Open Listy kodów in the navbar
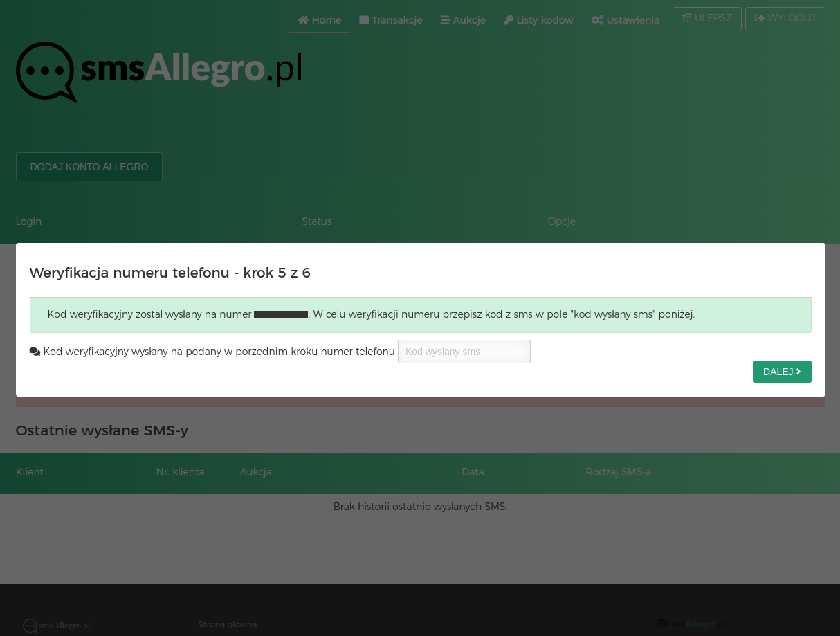The width and height of the screenshot is (840, 636). (x=538, y=20)
